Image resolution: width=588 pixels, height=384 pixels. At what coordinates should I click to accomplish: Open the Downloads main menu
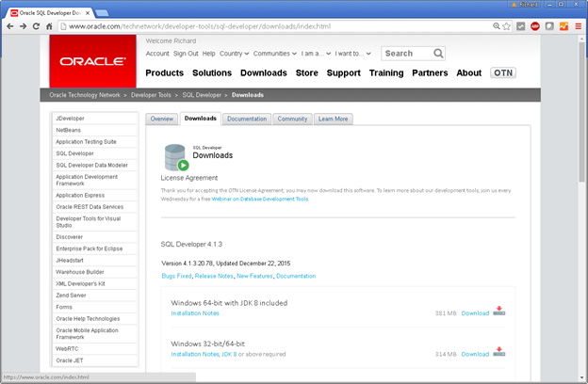pos(264,73)
